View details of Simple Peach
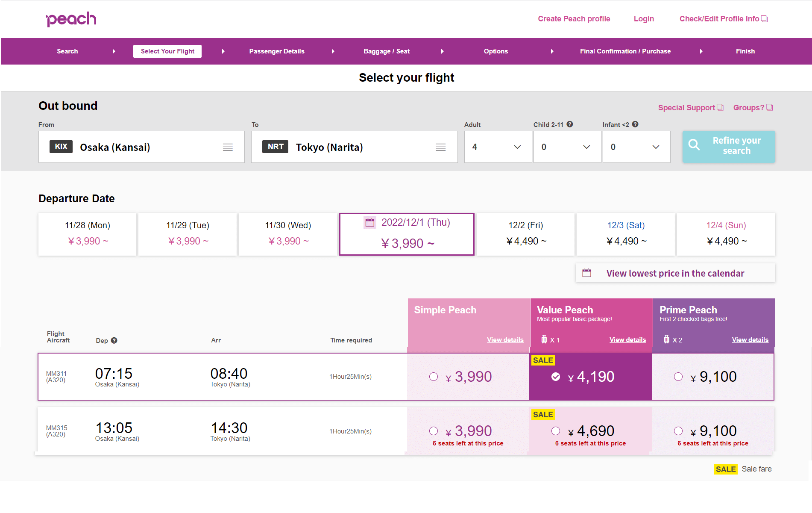This screenshot has width=812, height=513. click(505, 340)
